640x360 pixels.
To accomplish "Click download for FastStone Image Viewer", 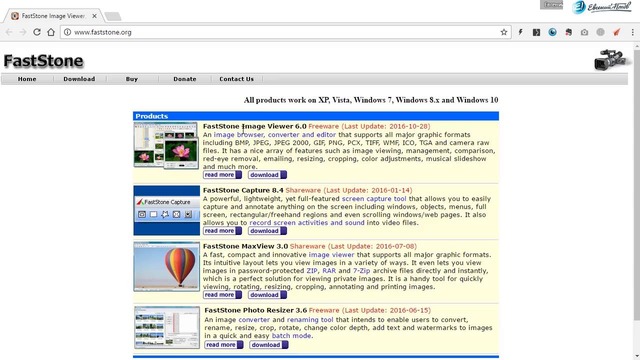I will click(267, 175).
